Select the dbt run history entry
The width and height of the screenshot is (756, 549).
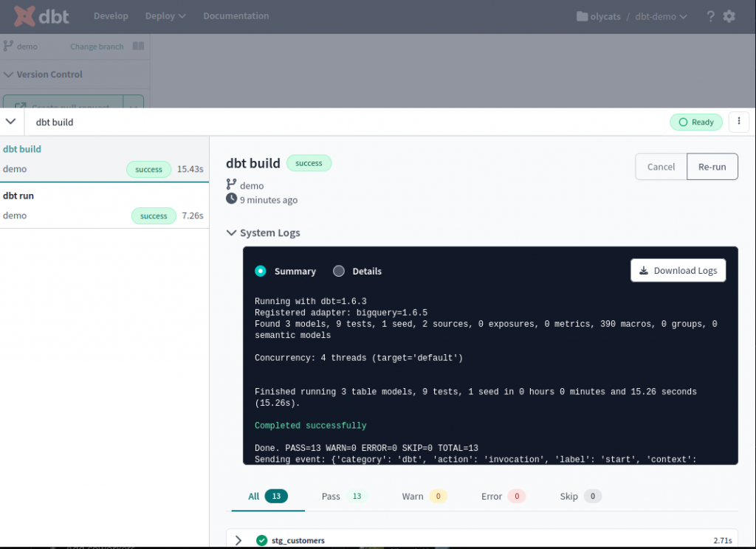(104, 206)
